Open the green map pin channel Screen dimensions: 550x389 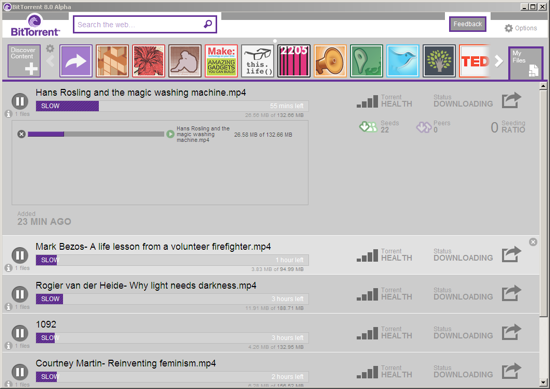[x=367, y=61]
